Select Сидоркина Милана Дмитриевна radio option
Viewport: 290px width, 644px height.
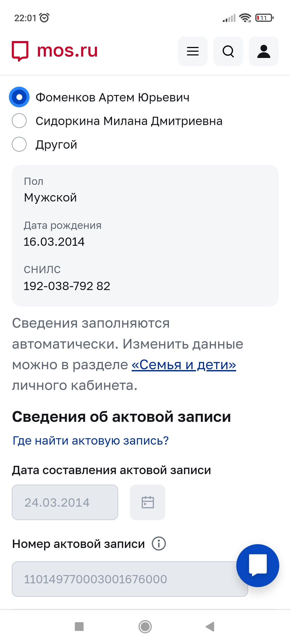tap(19, 121)
